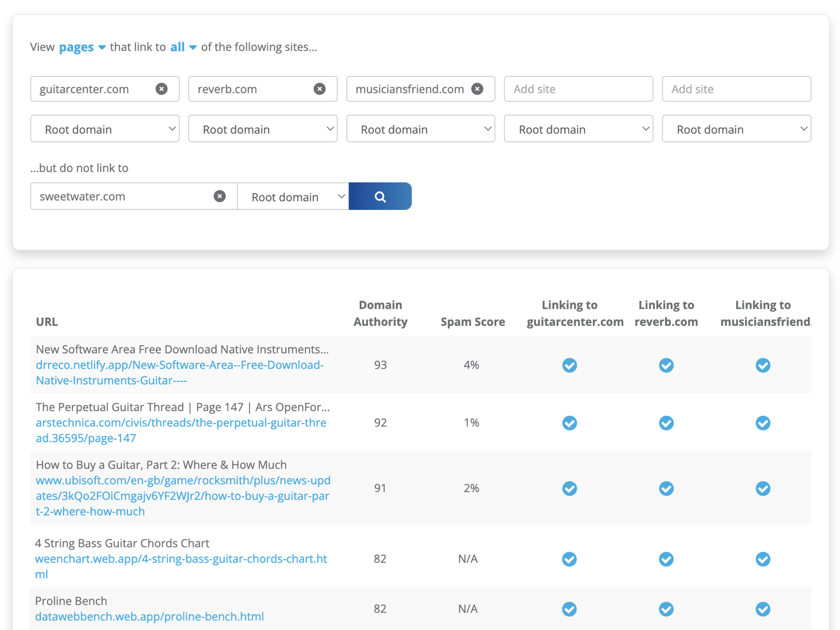This screenshot has width=840, height=630.
Task: Select Domain Authority value 93
Action: [380, 365]
